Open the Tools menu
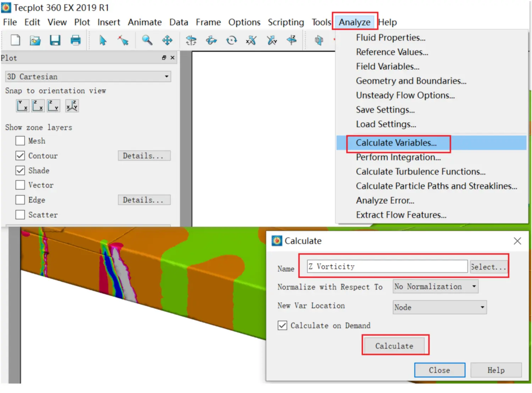Screen dimensions: 532x393 point(321,22)
